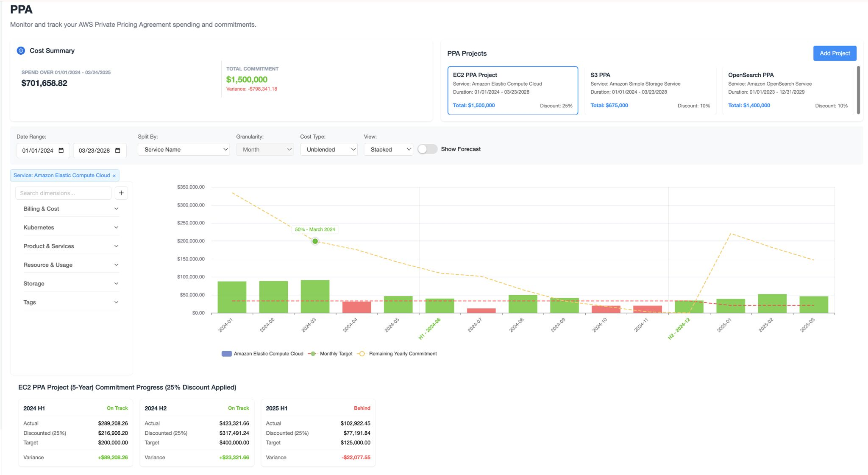Click the 01/01/2024 start date field
The width and height of the screenshot is (868, 475).
(43, 151)
